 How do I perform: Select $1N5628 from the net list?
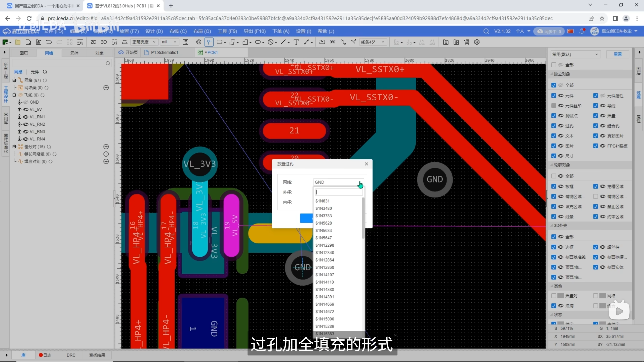[324, 223]
